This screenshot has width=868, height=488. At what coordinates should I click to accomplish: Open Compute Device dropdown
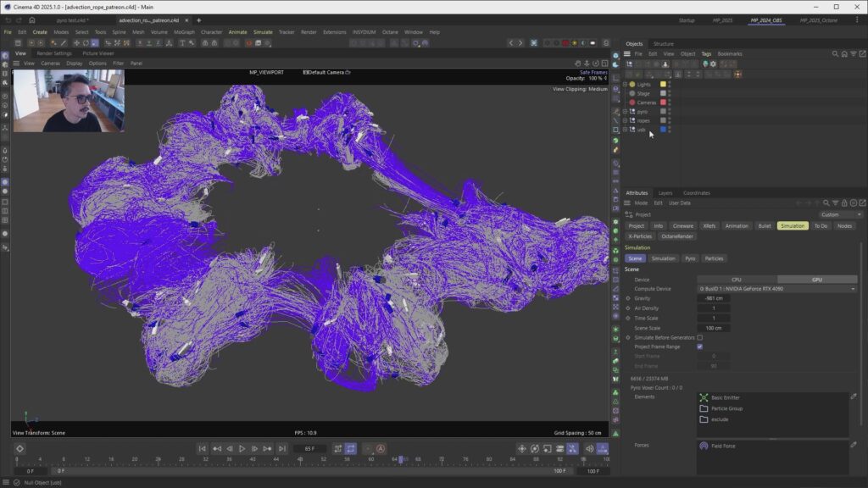pyautogui.click(x=777, y=289)
